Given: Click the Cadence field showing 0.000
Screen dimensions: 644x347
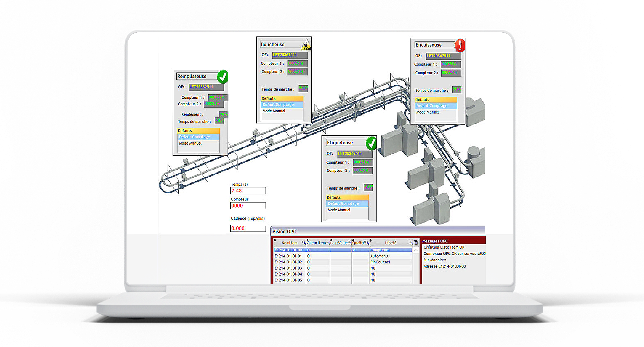Looking at the screenshot, I should tap(248, 228).
